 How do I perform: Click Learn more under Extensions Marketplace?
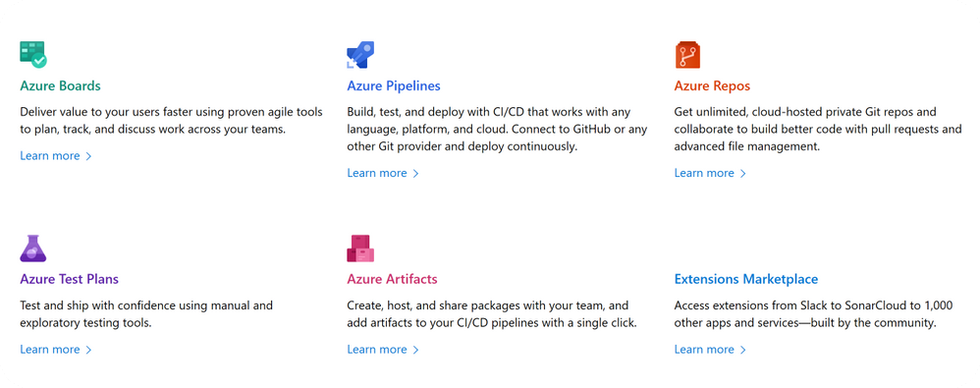[704, 350]
